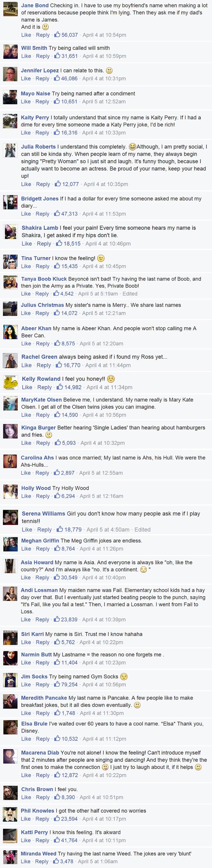Screen dimensions: 212x868
Task: Reply to Miranda Weed's comment
Action: pyautogui.click(x=42, y=861)
